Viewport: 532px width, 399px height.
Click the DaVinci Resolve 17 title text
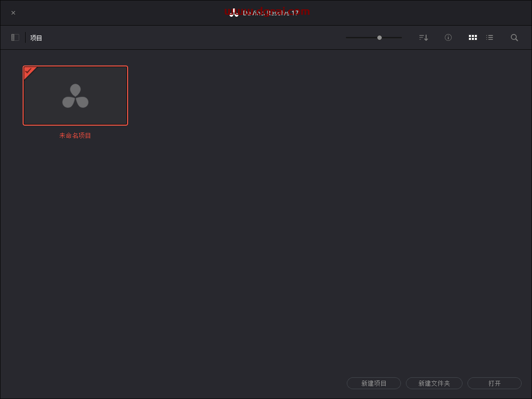click(271, 13)
